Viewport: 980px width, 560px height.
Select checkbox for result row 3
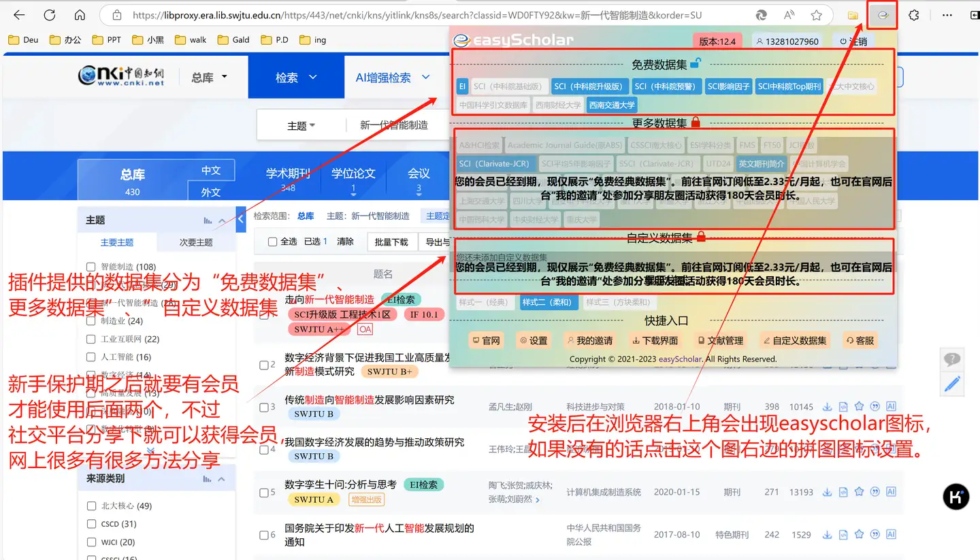[x=264, y=408]
